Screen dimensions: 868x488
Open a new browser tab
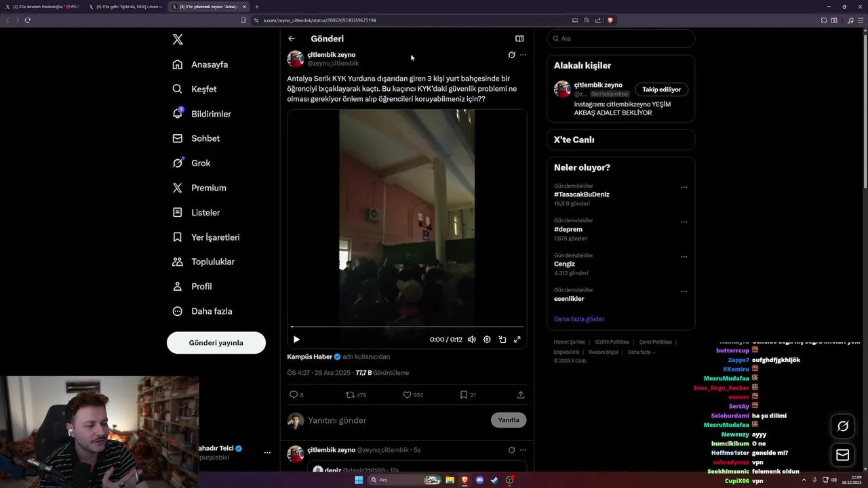click(x=257, y=7)
